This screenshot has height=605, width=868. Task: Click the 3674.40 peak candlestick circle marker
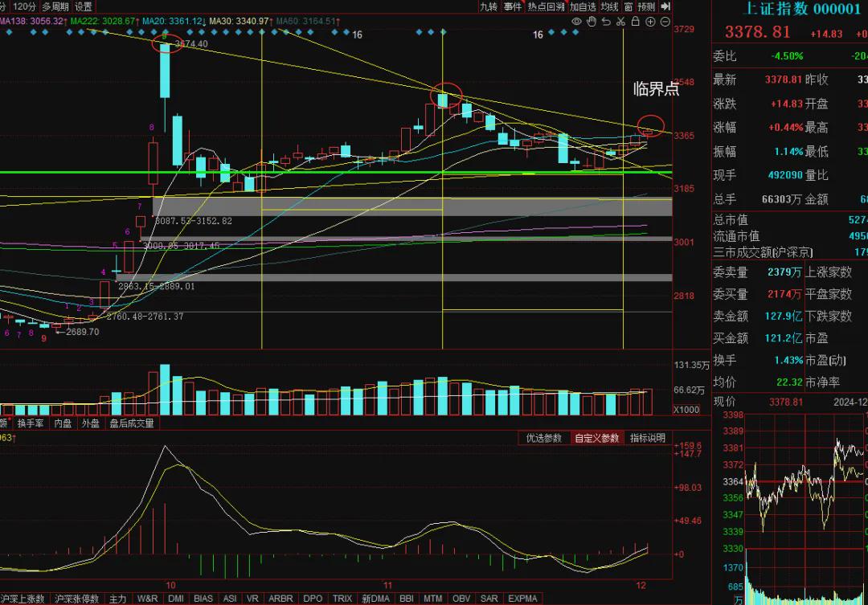pyautogui.click(x=168, y=42)
